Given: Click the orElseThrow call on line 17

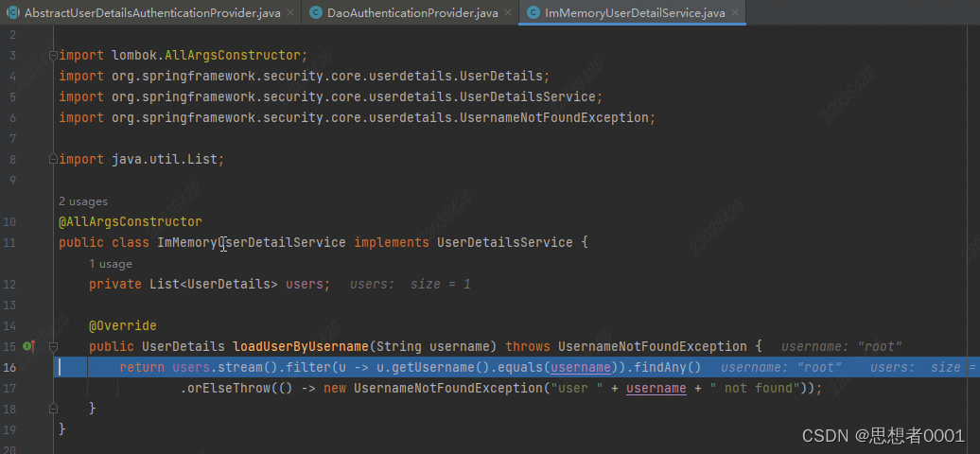Looking at the screenshot, I should coord(230,389).
